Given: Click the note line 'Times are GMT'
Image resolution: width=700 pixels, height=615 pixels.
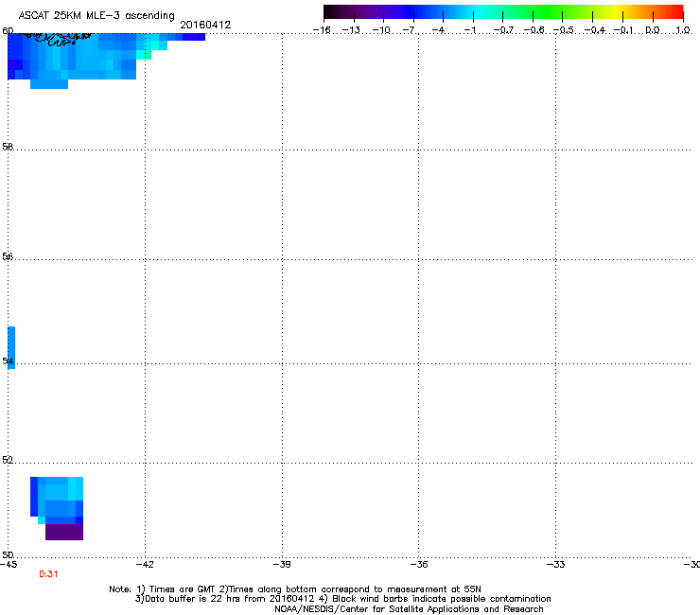Looking at the screenshot, I should (183, 589).
